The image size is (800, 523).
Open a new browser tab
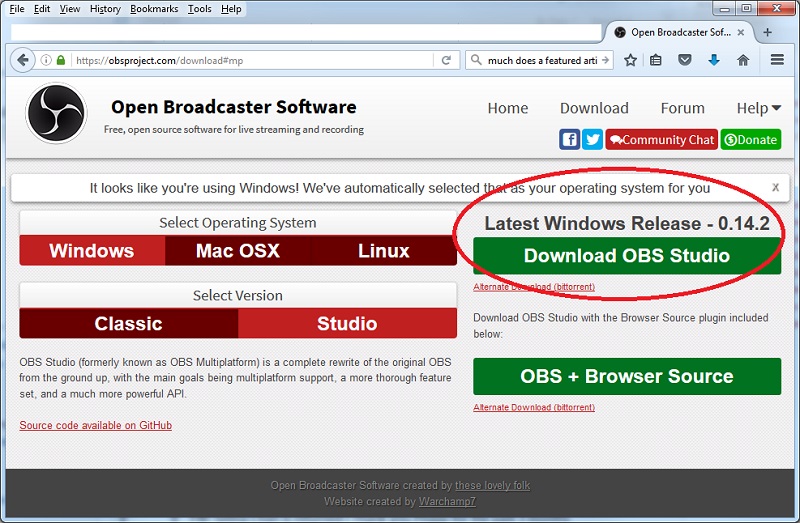click(767, 32)
